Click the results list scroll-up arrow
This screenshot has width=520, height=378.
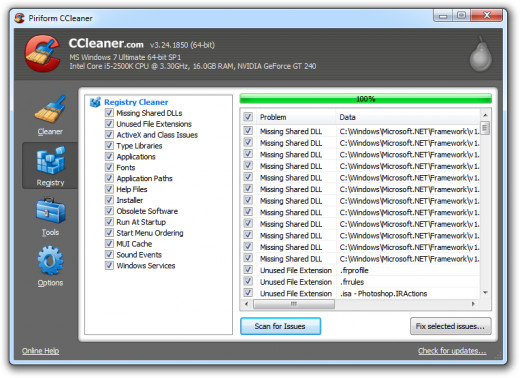click(x=485, y=115)
